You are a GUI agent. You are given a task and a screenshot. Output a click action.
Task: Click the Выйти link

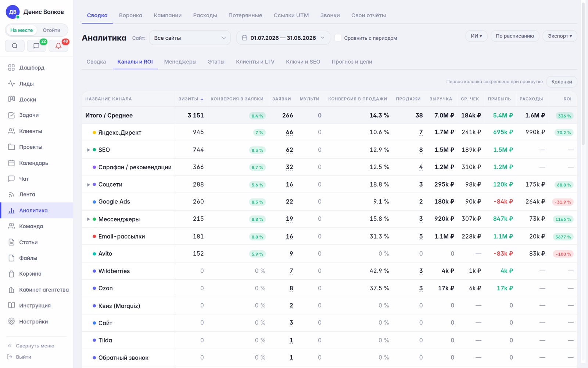pos(24,357)
